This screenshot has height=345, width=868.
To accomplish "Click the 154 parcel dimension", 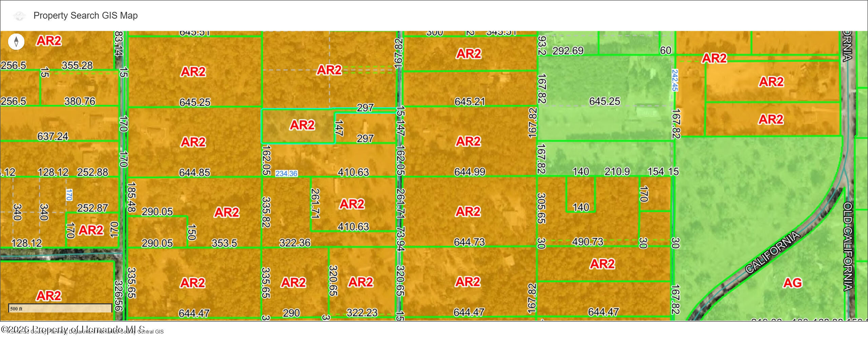I will pos(656,171).
